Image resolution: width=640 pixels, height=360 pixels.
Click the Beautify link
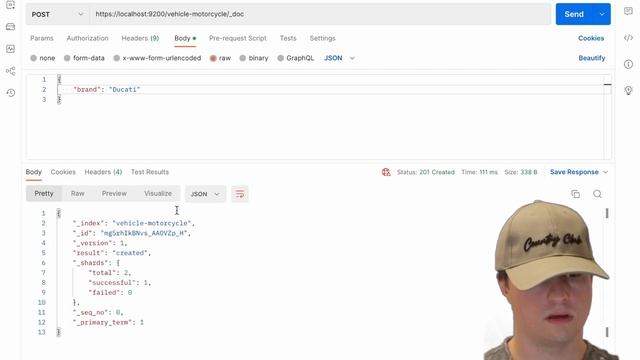click(592, 58)
